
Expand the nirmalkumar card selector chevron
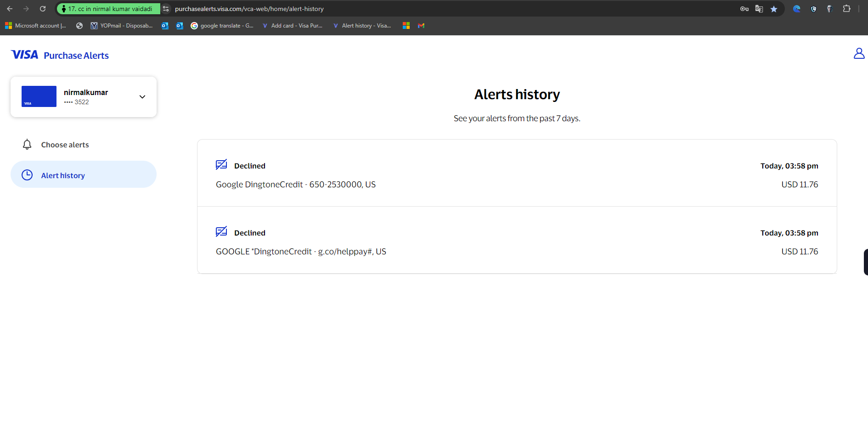[x=142, y=97]
